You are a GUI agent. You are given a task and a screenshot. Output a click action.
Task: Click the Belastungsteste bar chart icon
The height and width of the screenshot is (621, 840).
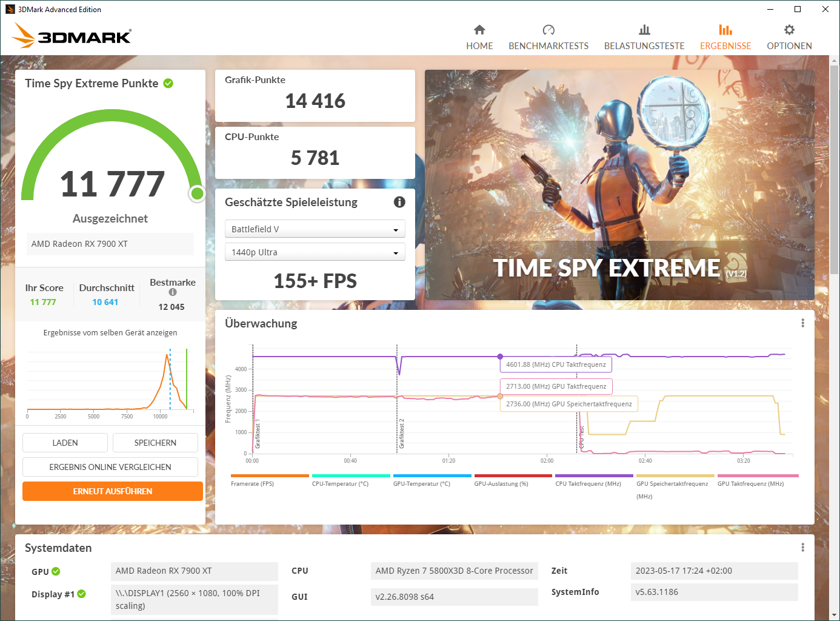tap(644, 30)
